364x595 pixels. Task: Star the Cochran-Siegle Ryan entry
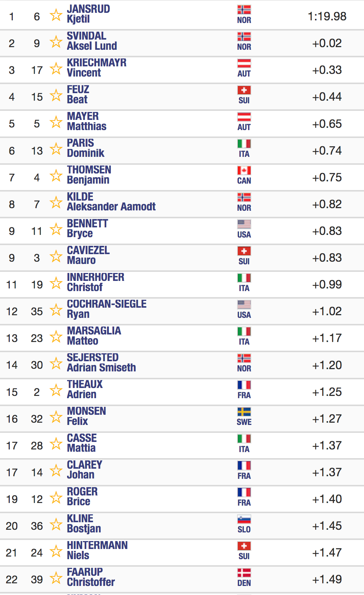[x=56, y=310]
